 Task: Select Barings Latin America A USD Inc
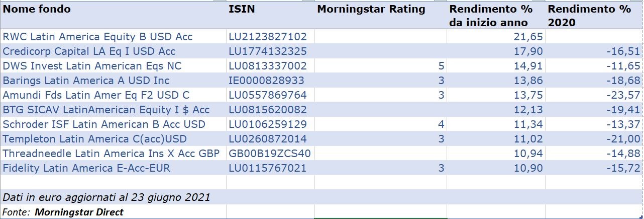(x=86, y=81)
